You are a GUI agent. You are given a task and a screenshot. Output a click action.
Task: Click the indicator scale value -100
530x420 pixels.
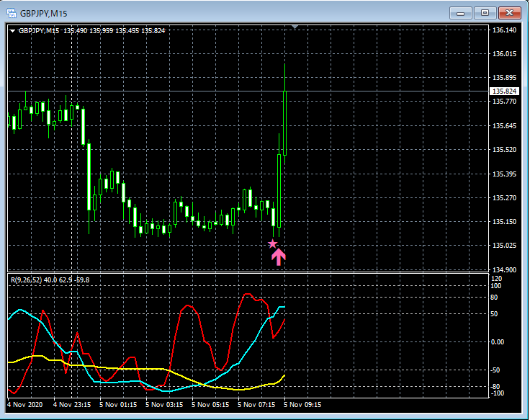click(497, 393)
